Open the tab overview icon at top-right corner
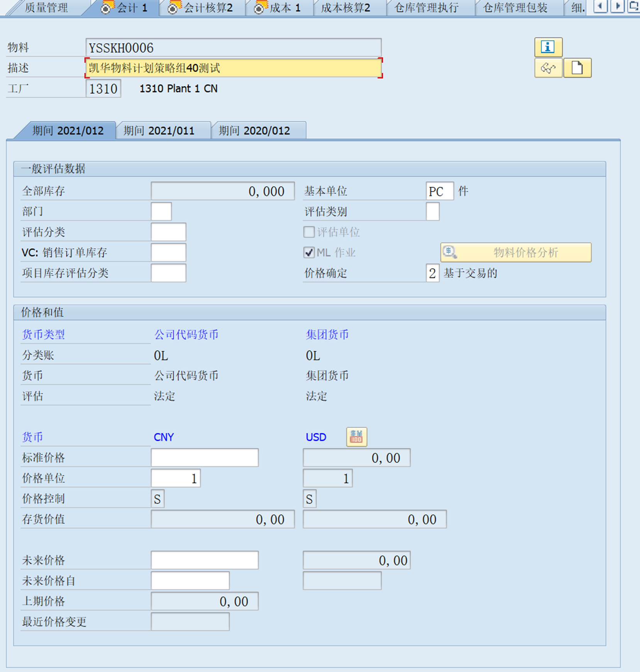This screenshot has width=640, height=672. pos(635,7)
